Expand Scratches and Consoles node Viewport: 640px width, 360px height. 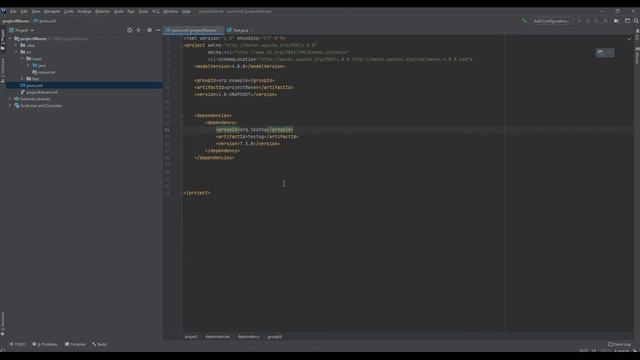(x=11, y=106)
